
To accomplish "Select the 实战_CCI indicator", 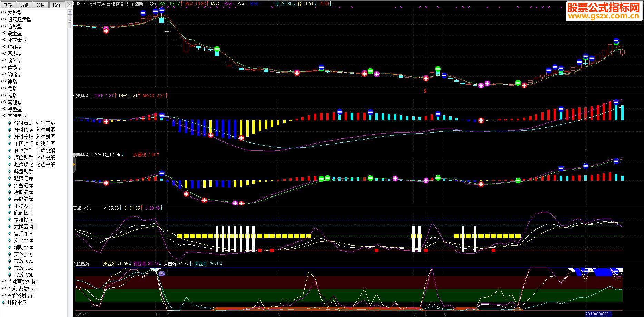I will tap(23, 261).
